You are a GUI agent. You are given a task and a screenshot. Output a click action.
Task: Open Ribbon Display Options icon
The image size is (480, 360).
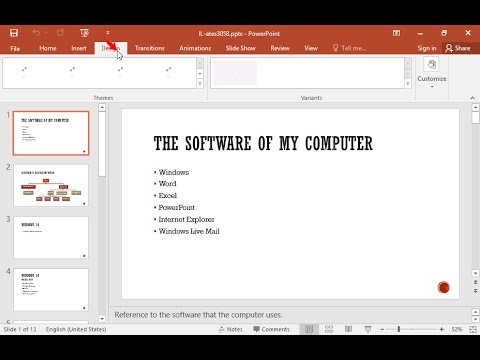[x=396, y=33]
